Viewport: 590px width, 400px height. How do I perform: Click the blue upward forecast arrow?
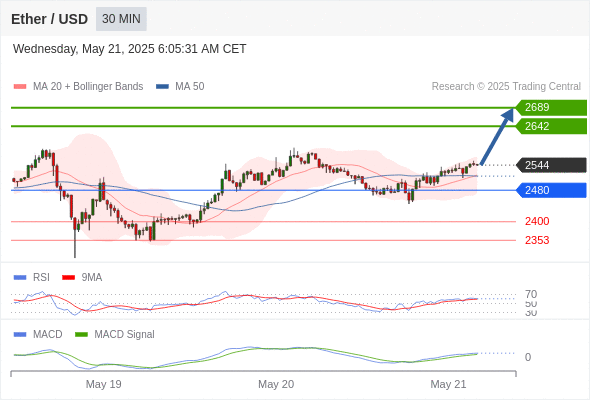point(497,136)
